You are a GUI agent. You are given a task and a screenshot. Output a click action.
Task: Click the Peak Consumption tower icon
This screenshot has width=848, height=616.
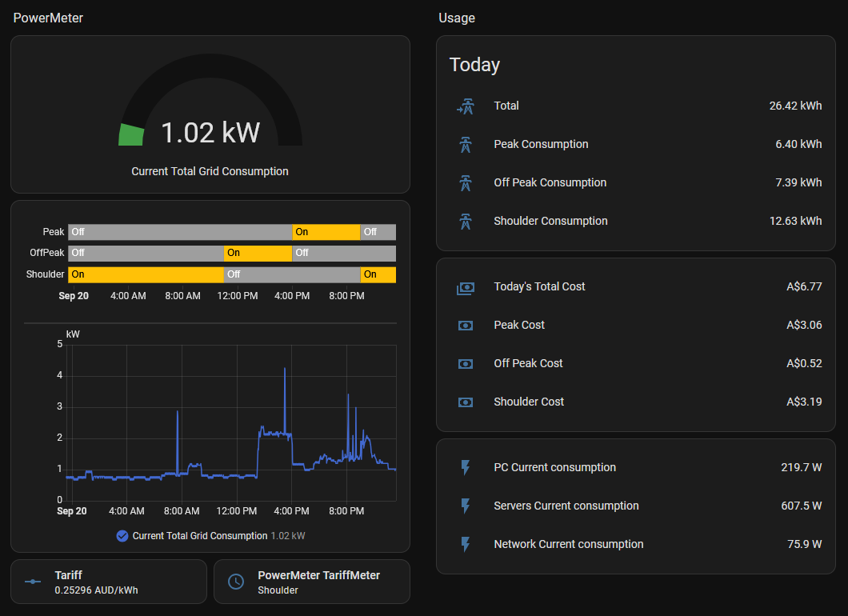click(x=465, y=145)
